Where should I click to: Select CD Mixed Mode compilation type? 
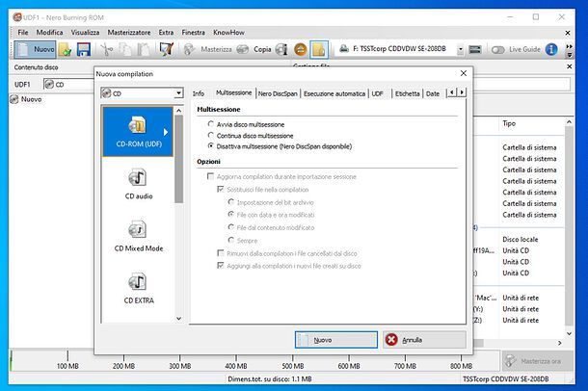[x=139, y=236]
